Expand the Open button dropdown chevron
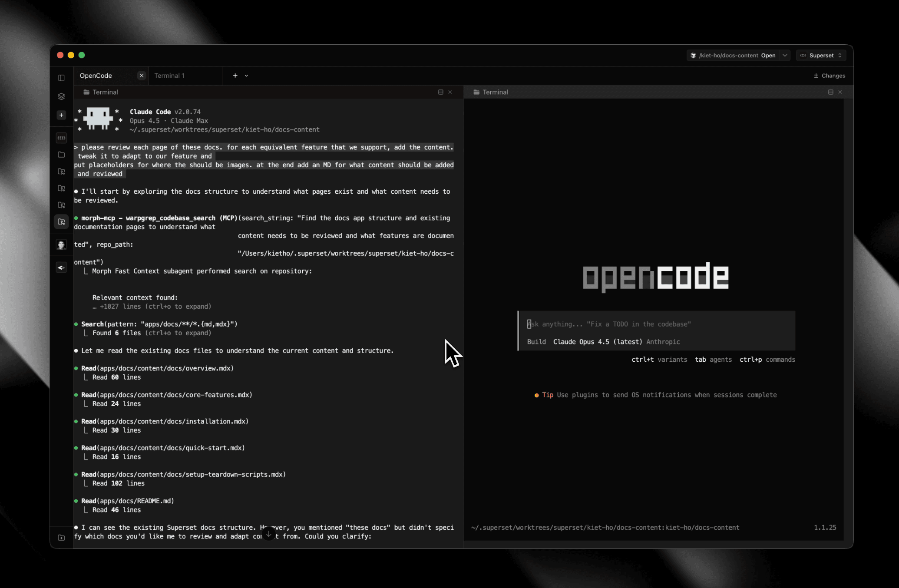The image size is (899, 588). (785, 56)
